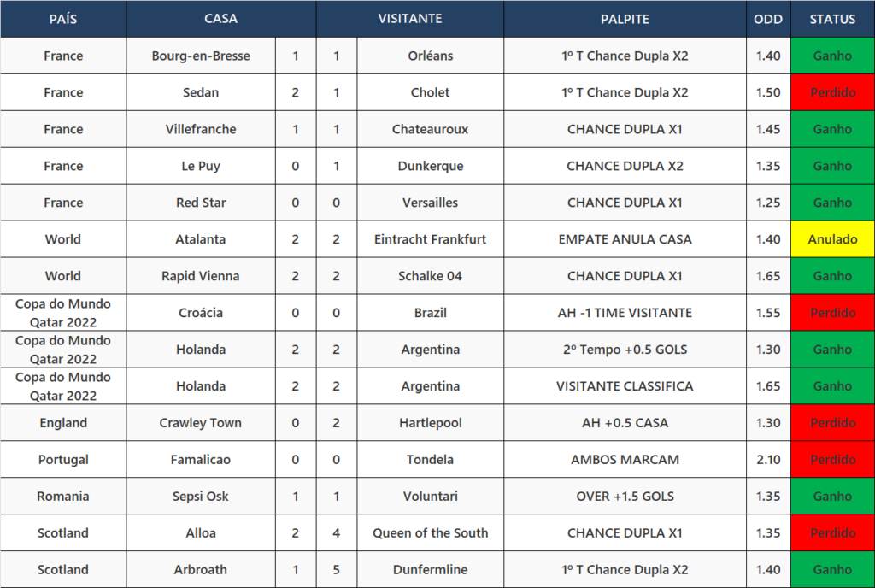Click the yellow Anulado status cell
The width and height of the screenshot is (875, 588).
coord(832,239)
